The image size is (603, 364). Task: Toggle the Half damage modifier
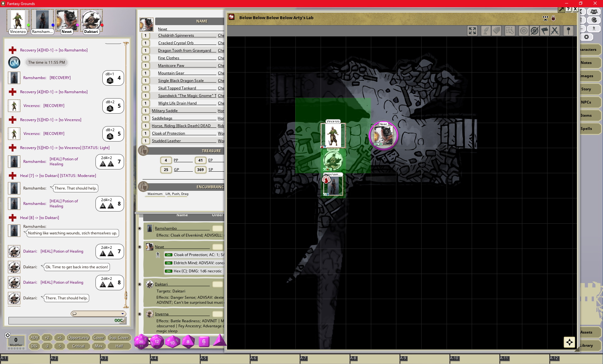tap(119, 346)
